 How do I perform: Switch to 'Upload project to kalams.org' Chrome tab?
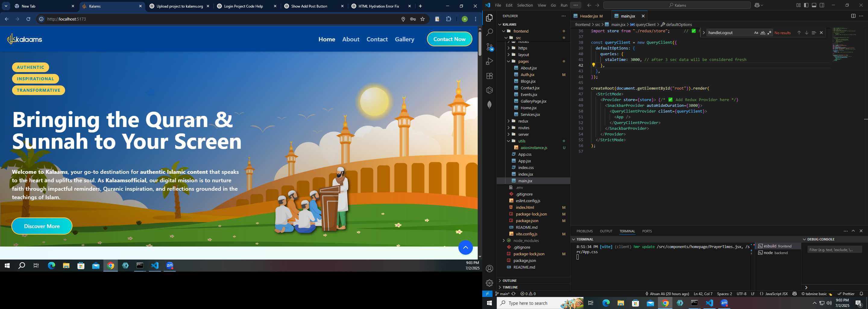(180, 6)
